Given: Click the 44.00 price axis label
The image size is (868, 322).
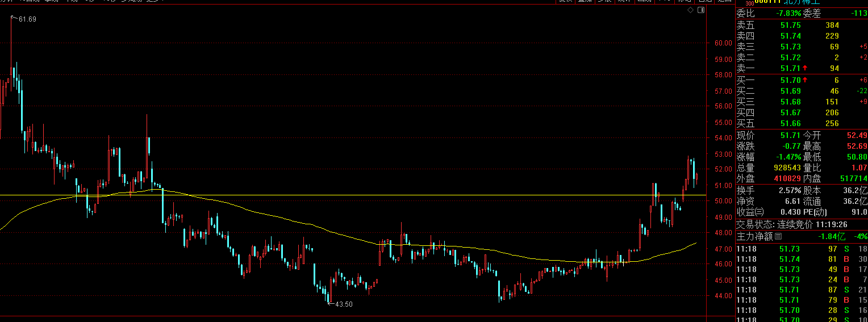Looking at the screenshot, I should point(723,296).
